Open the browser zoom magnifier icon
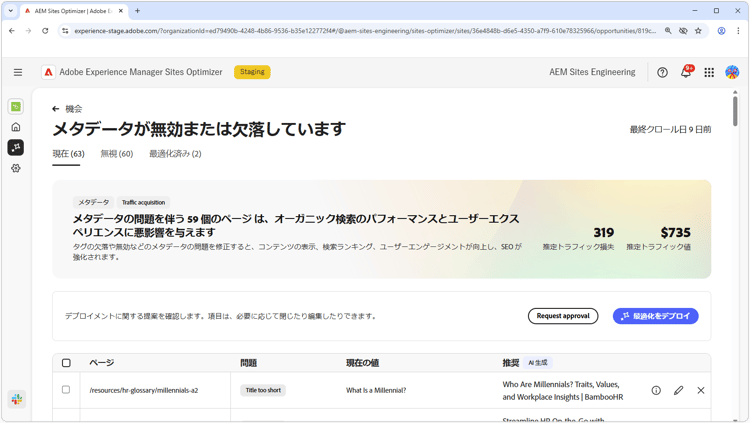The image size is (750, 423). point(668,31)
